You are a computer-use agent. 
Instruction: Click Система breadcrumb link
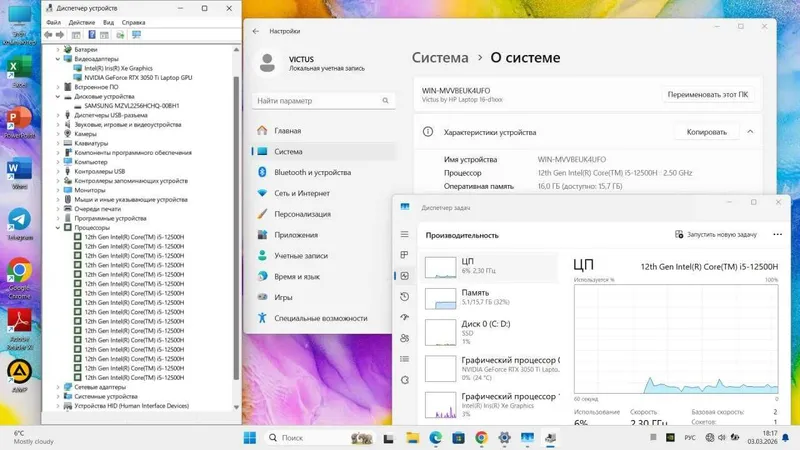tap(440, 58)
